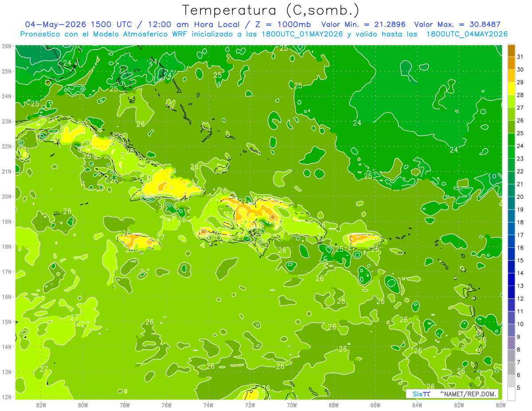Screen dimensions: 532x411
Task: Click the 04-May-2026 1500 UTC date stamp
Action: 78,24
